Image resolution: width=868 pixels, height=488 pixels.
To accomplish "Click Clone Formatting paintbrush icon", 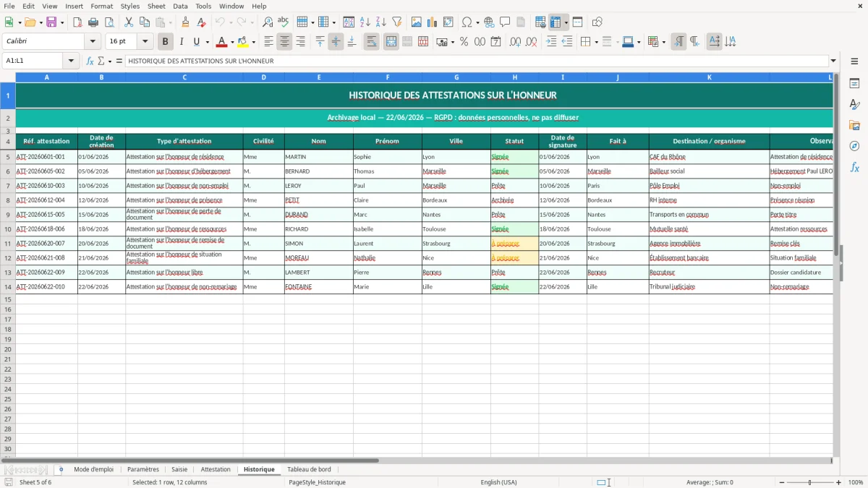I will [185, 22].
